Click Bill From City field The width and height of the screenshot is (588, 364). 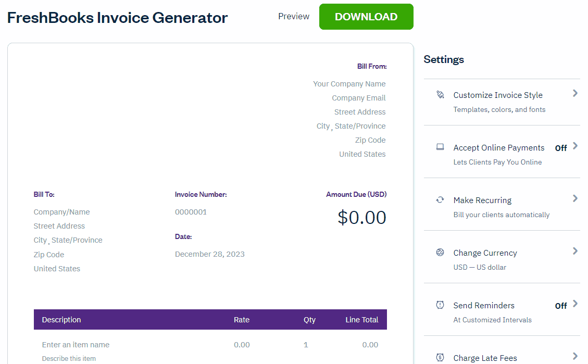[x=323, y=126]
